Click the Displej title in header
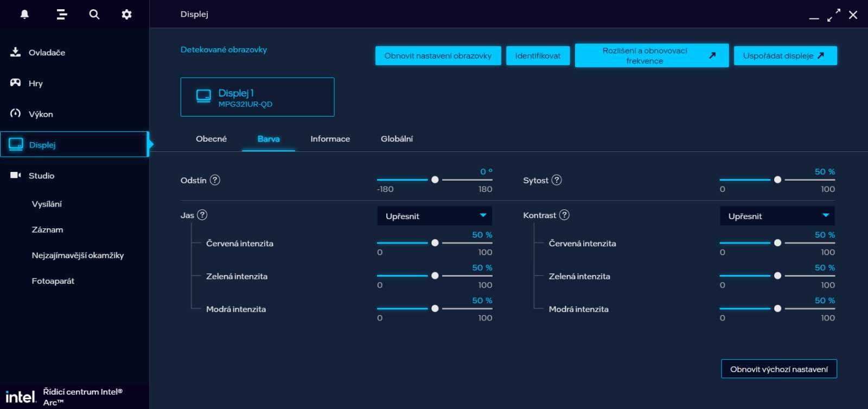868x409 pixels. coord(194,14)
